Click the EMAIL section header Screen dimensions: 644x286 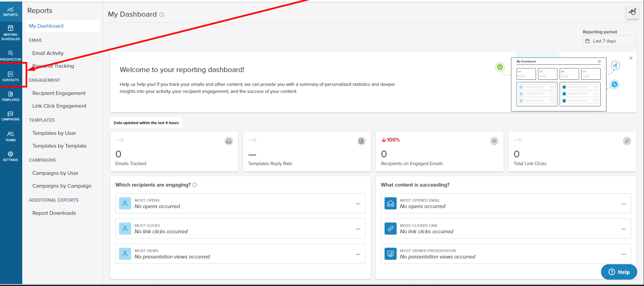36,40
